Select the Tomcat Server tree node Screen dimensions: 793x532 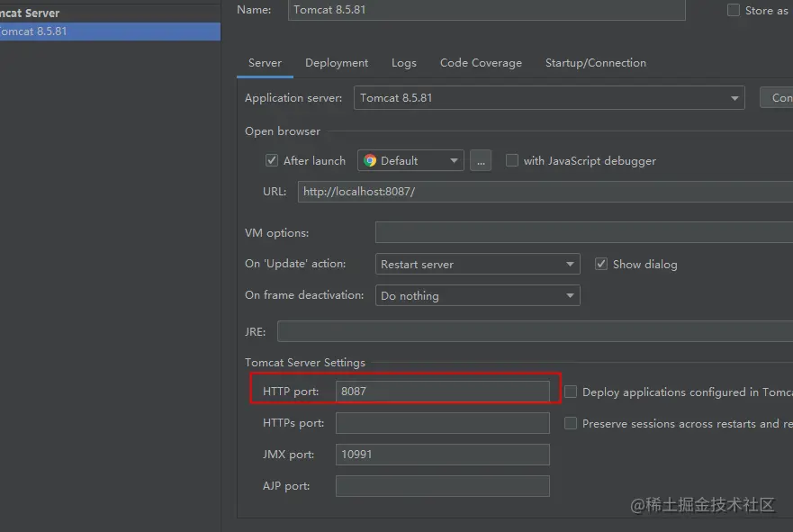[30, 13]
